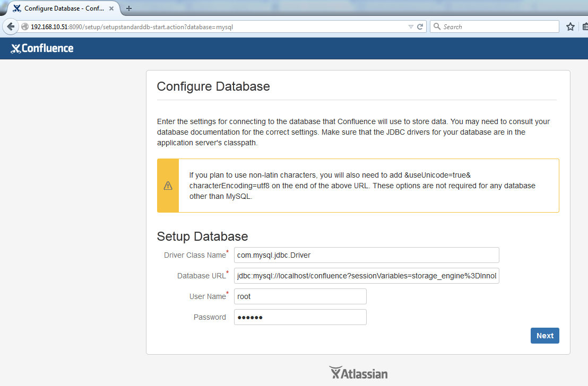This screenshot has height=386, width=588.
Task: Click the Setup Database heading
Action: (203, 236)
